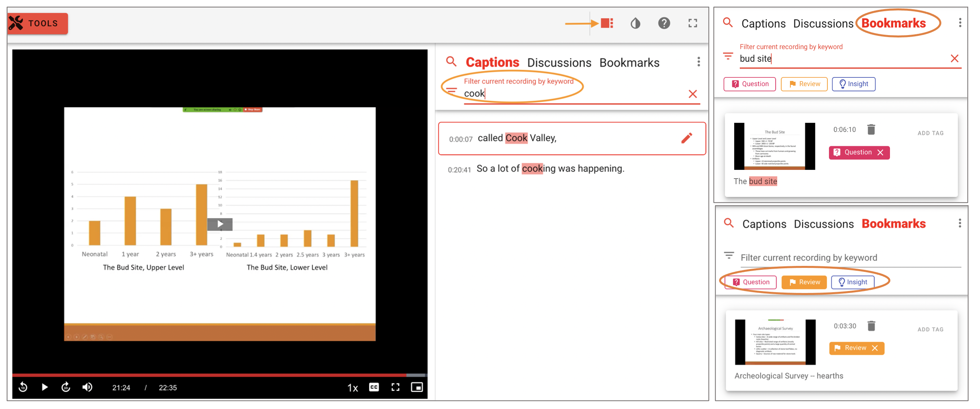This screenshot has height=409, width=980.
Task: Open the Tools menu
Action: click(x=37, y=24)
